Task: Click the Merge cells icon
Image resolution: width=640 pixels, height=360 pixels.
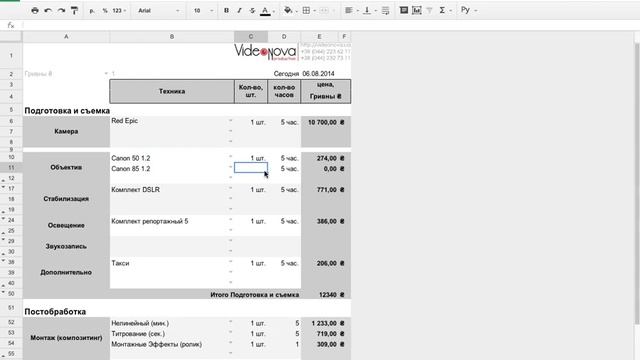Action: [x=324, y=11]
